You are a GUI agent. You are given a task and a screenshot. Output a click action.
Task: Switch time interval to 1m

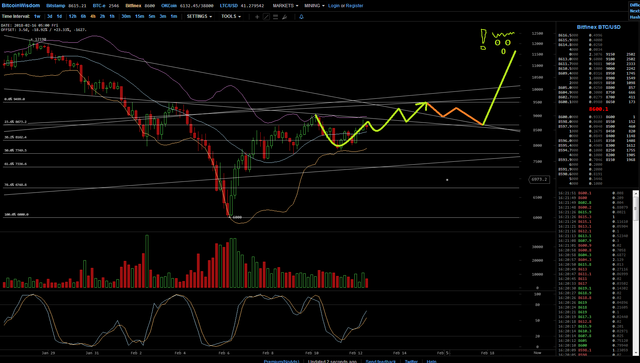pos(174,16)
